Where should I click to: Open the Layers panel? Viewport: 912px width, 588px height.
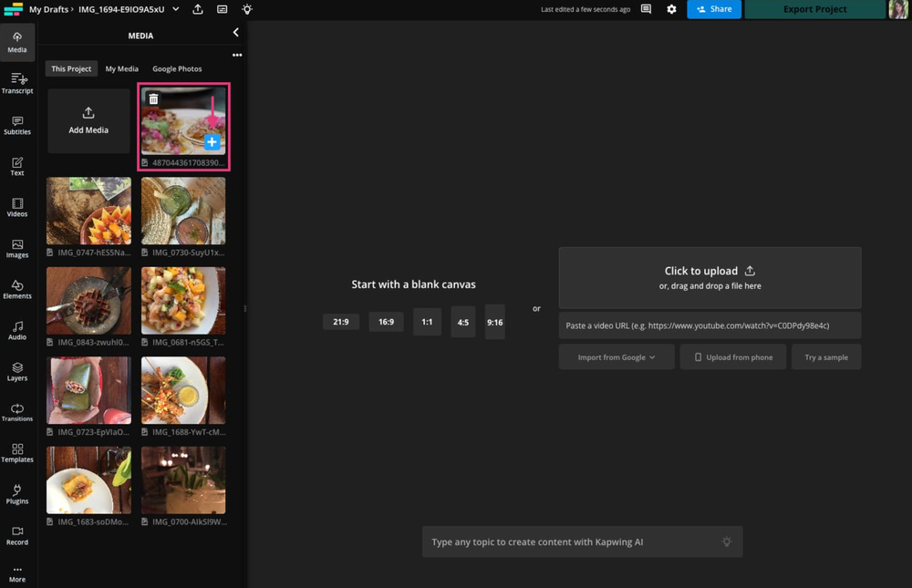tap(17, 371)
